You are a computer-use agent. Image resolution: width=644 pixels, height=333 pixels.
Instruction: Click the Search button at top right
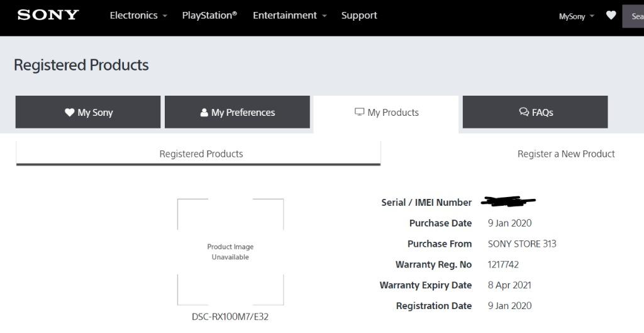pyautogui.click(x=634, y=16)
